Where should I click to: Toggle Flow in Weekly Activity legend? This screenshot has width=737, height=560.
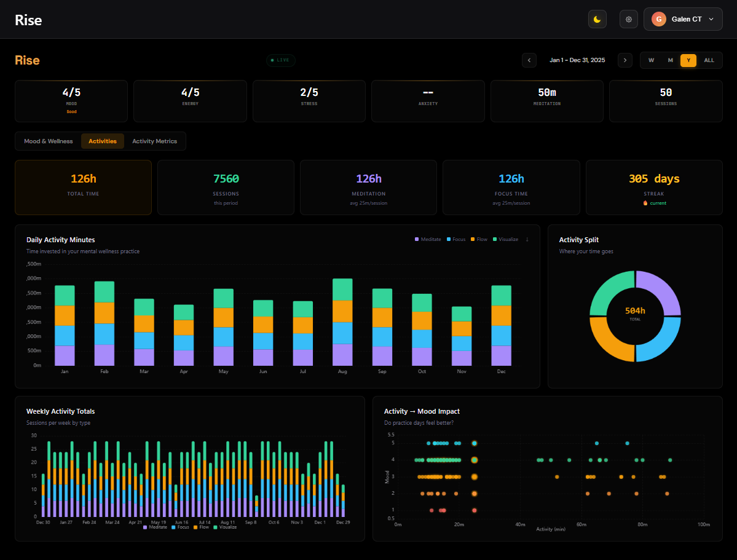tap(201, 527)
